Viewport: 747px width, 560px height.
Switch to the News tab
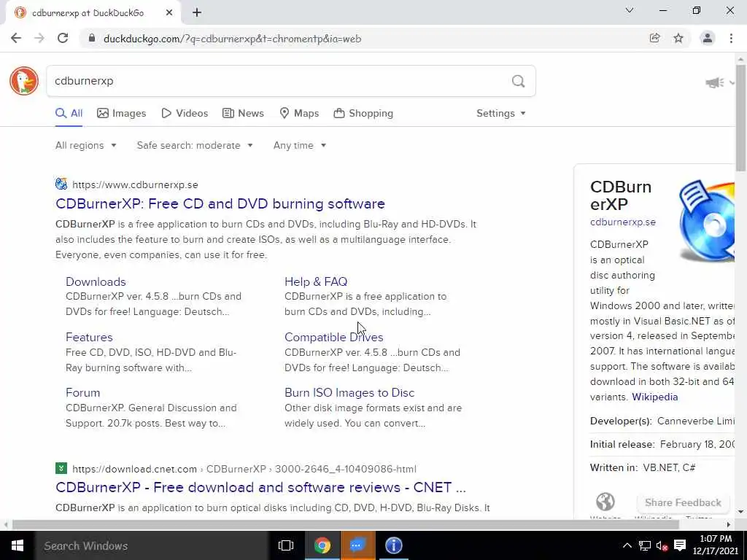point(243,113)
